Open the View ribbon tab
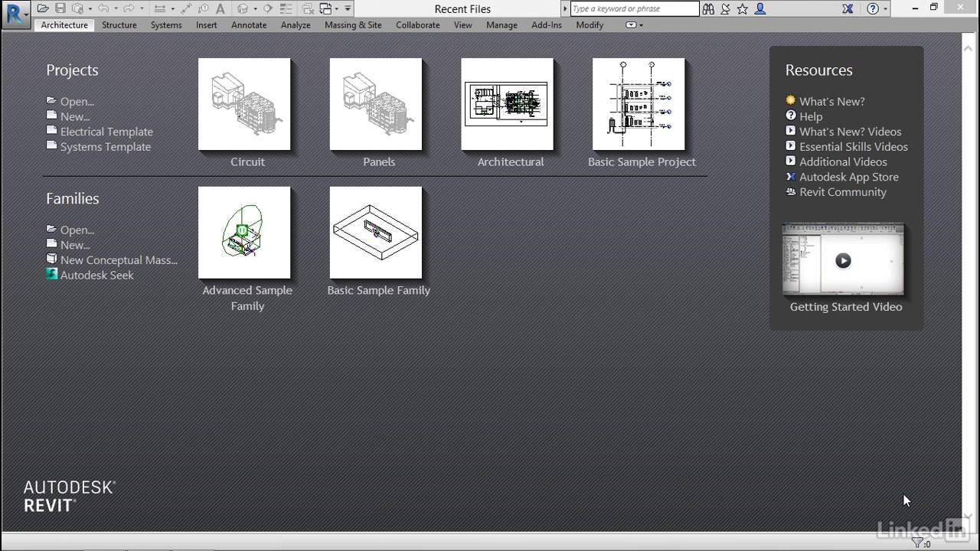Image resolution: width=980 pixels, height=551 pixels. [x=463, y=25]
